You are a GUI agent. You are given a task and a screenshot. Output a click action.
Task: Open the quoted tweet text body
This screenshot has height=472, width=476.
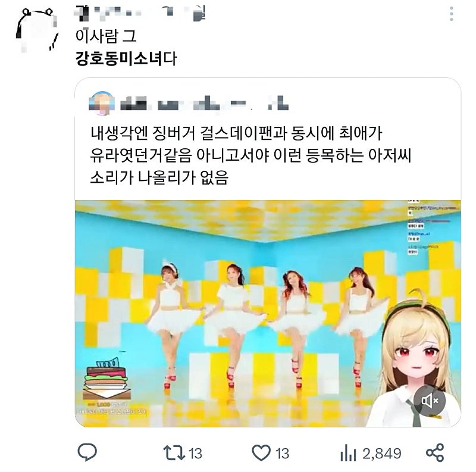click(x=250, y=155)
